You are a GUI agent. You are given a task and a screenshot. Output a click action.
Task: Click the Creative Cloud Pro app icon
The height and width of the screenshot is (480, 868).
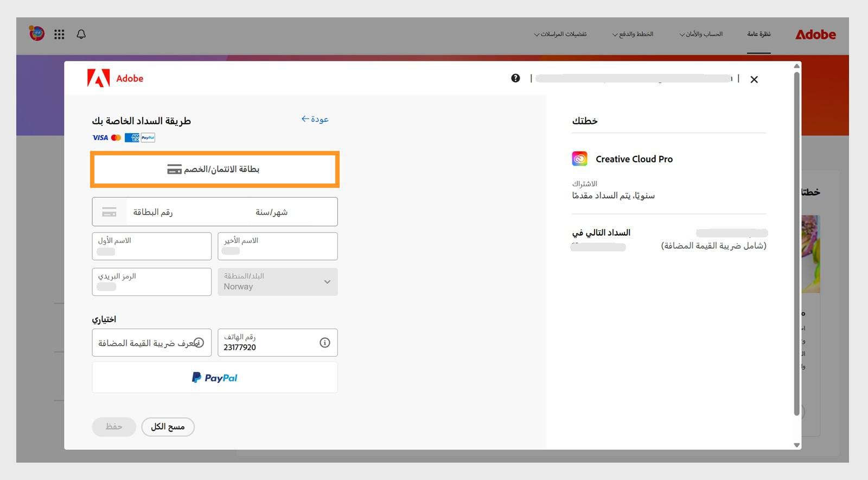579,159
